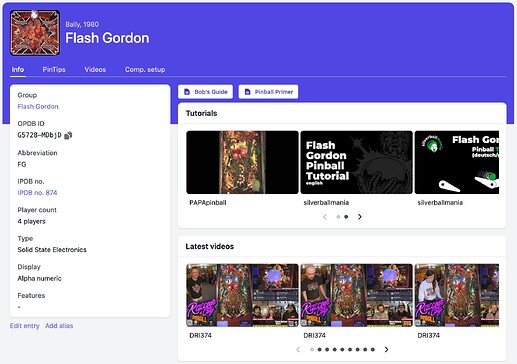Open the Flash Gordon group link
The width and height of the screenshot is (517, 364).
tap(38, 106)
